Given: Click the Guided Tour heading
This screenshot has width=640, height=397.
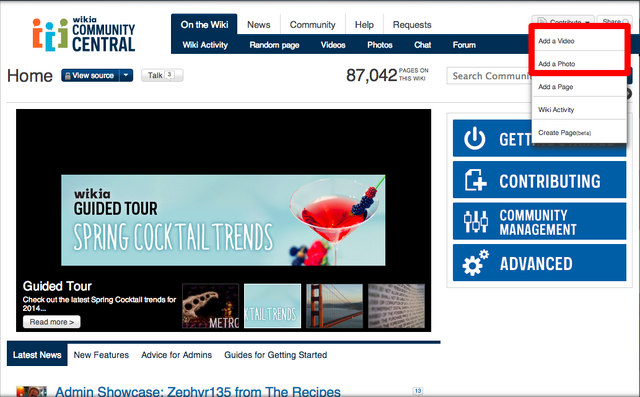Looking at the screenshot, I should (57, 286).
